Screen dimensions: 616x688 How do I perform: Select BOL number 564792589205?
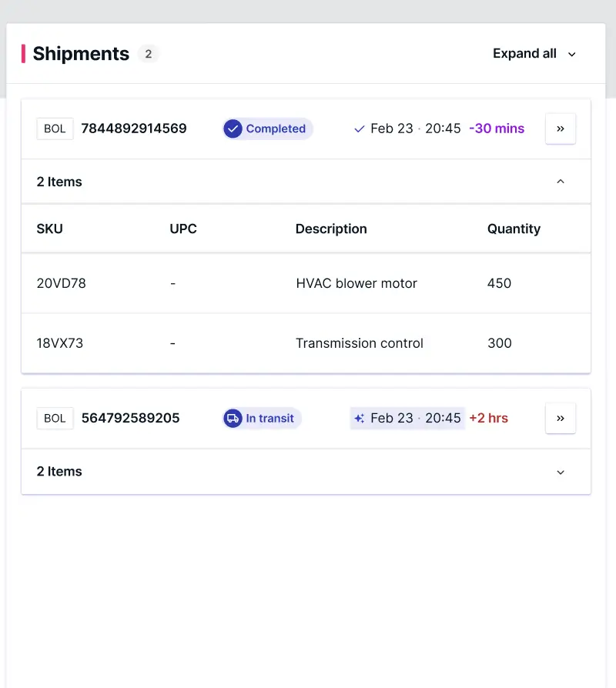(130, 418)
